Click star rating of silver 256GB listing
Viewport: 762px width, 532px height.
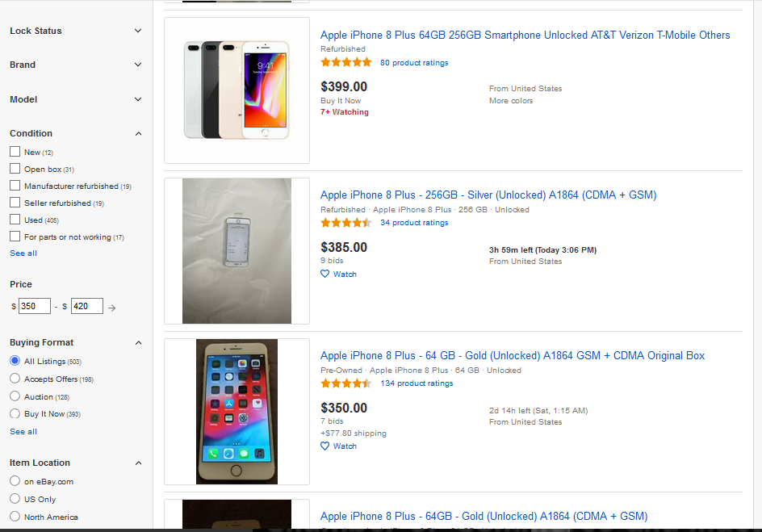click(346, 223)
